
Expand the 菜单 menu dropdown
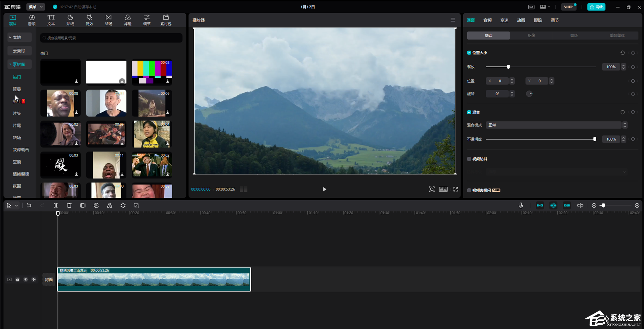pos(36,7)
